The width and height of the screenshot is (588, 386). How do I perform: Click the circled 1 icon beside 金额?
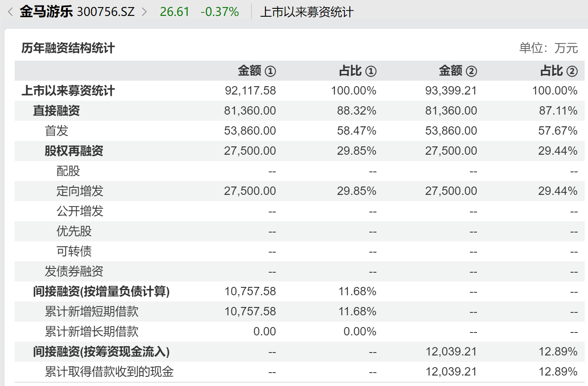pos(270,72)
